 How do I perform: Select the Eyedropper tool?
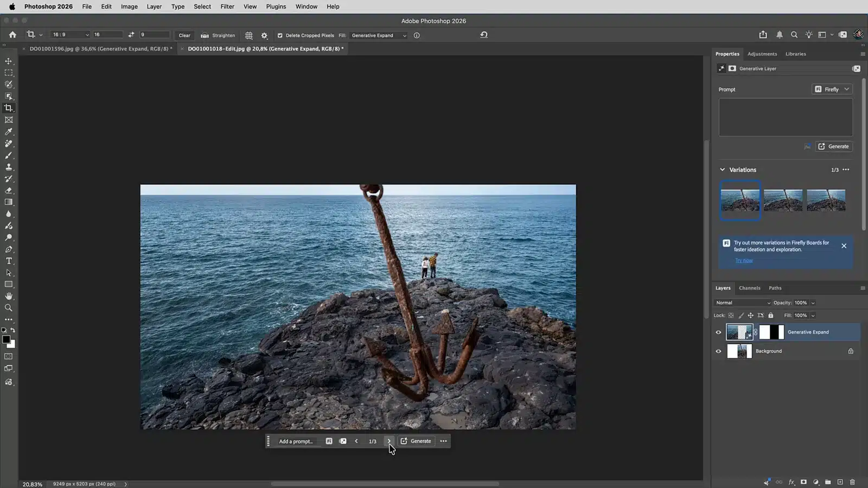click(x=9, y=132)
